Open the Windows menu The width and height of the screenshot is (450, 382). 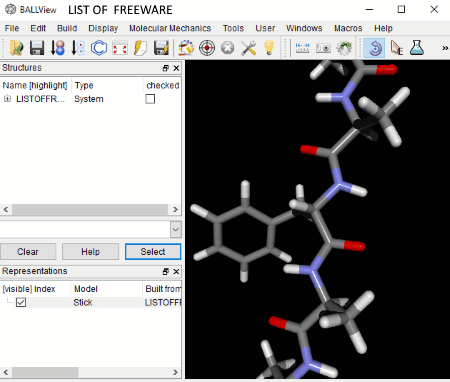pyautogui.click(x=304, y=28)
